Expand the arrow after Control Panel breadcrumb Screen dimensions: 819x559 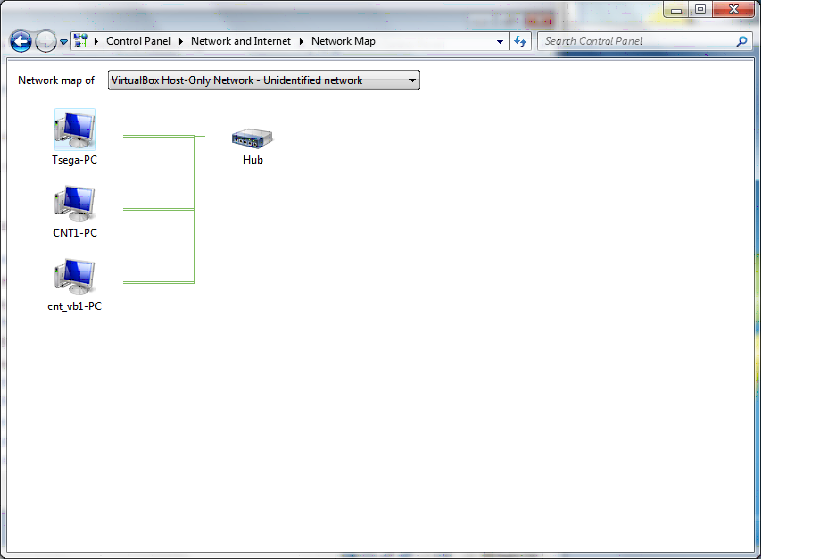click(181, 41)
